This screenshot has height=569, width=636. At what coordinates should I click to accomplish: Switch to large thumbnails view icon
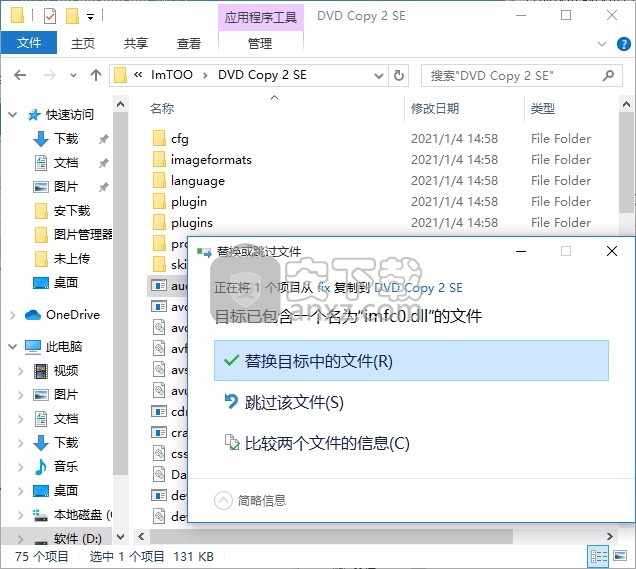(x=620, y=556)
